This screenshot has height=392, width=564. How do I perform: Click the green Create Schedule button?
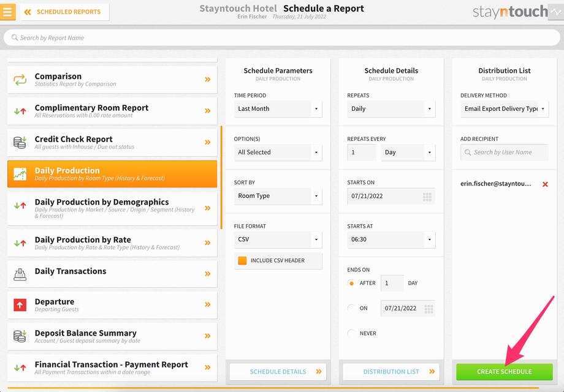505,372
